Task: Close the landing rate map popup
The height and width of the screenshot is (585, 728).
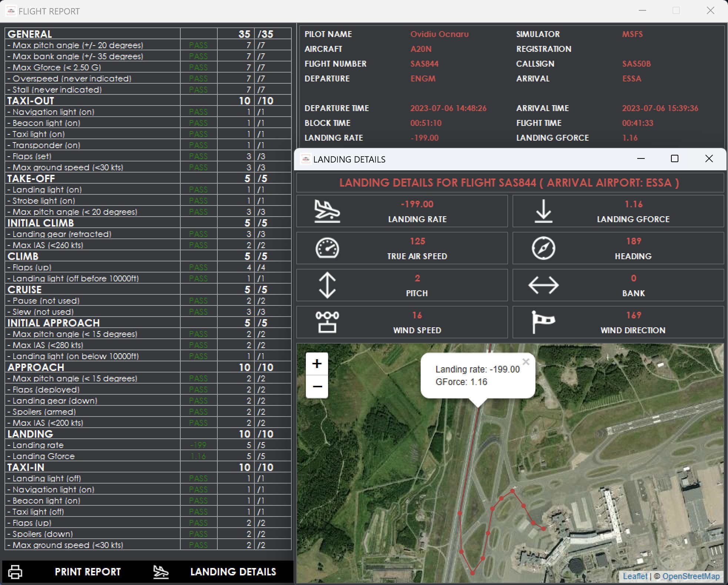Action: pos(526,362)
